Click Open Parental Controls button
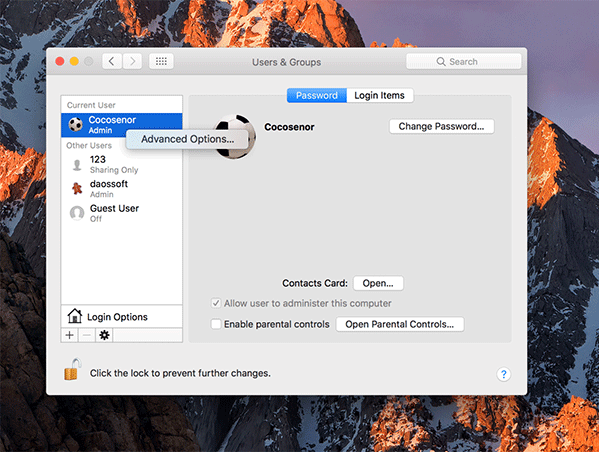This screenshot has height=452, width=599. (x=400, y=324)
